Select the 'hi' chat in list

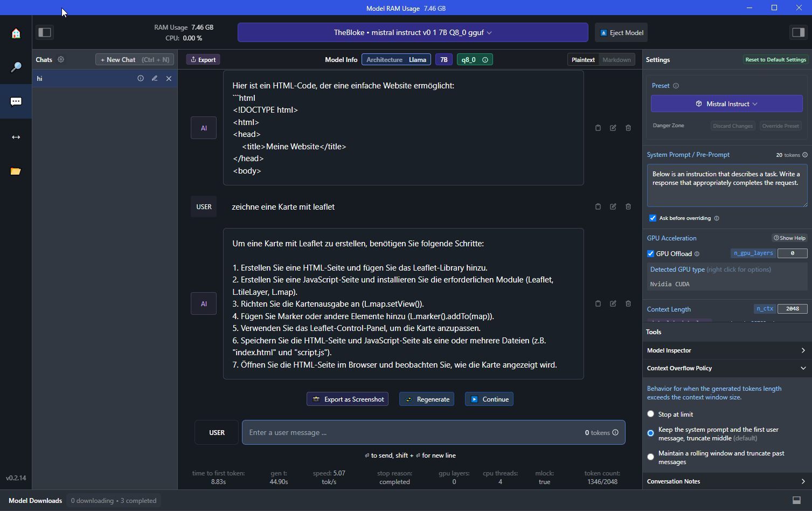pyautogui.click(x=105, y=78)
